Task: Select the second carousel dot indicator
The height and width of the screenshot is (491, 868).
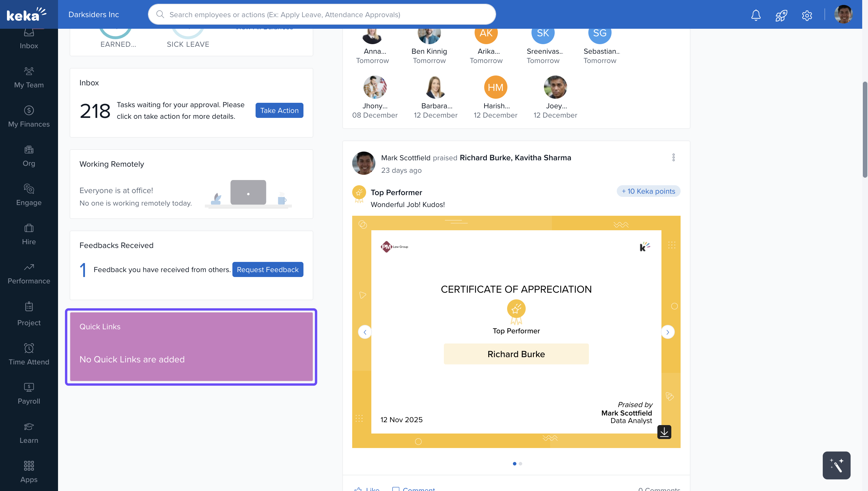Action: tap(520, 464)
